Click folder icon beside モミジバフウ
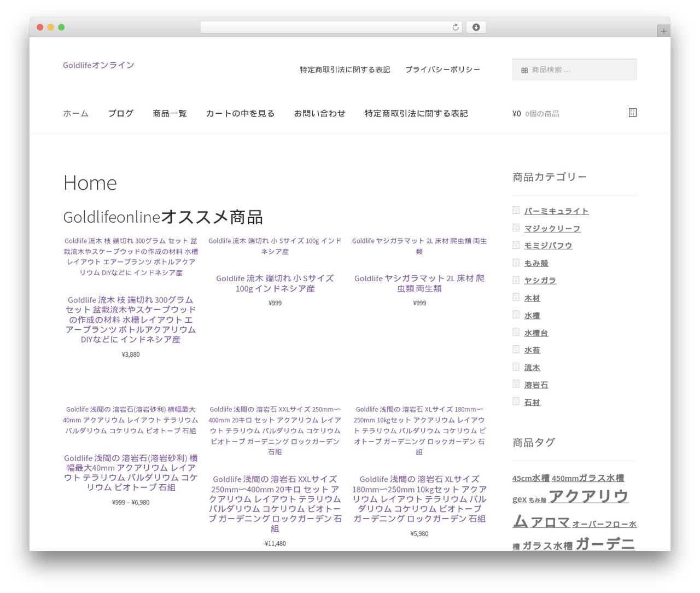 [x=516, y=245]
